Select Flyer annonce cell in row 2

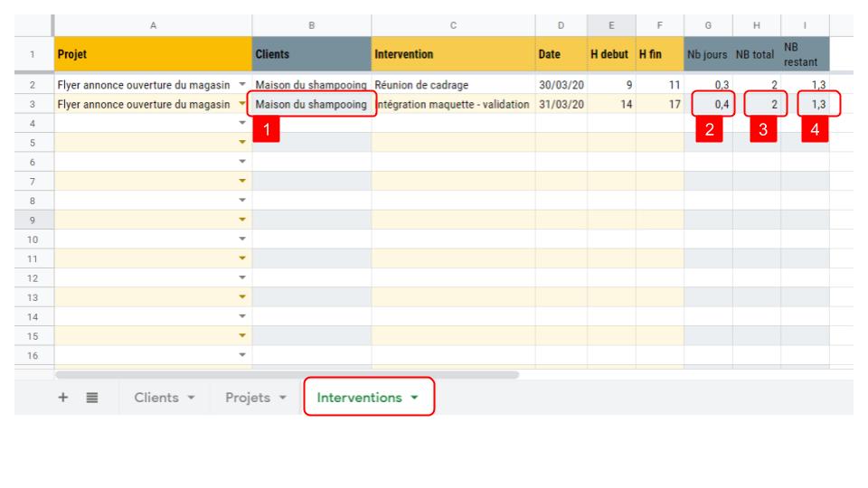(154, 85)
